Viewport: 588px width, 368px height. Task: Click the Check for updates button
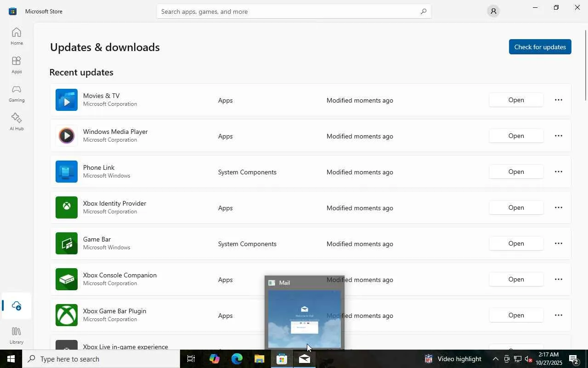pos(540,47)
